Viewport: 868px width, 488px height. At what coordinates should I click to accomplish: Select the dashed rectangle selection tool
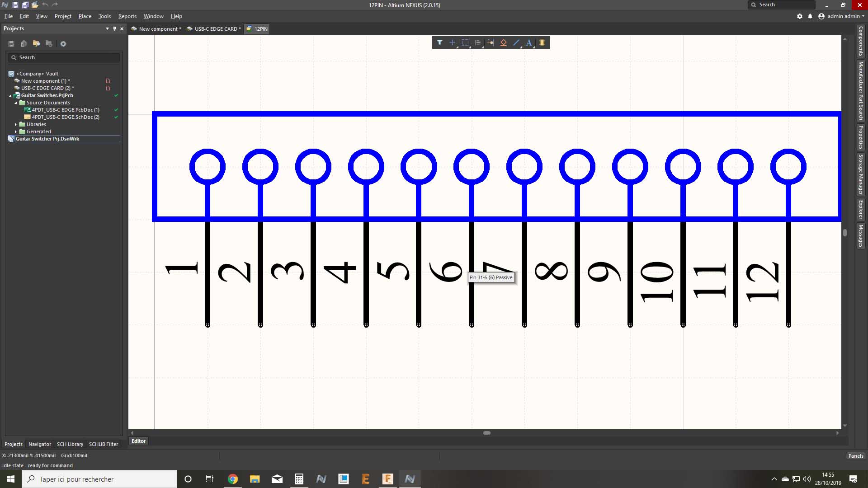465,42
